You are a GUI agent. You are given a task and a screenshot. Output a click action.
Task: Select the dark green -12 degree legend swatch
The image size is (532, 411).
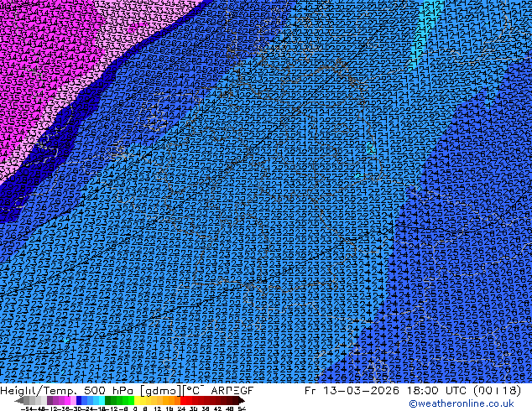[108, 400]
